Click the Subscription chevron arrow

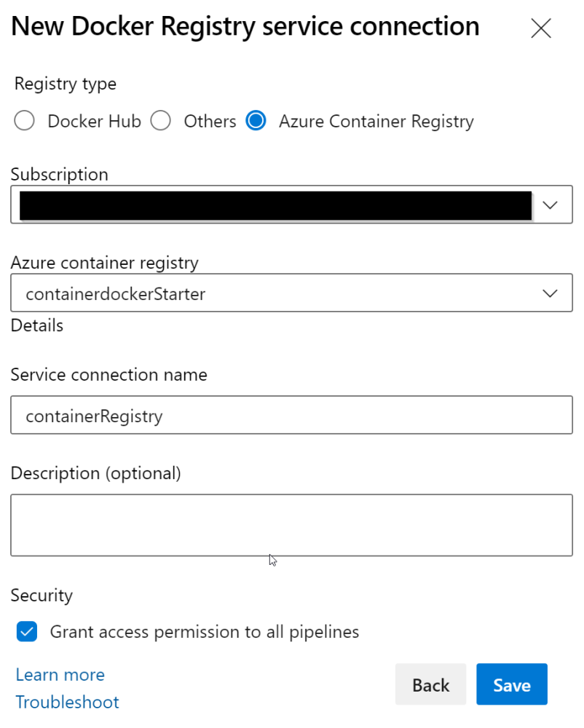point(551,205)
